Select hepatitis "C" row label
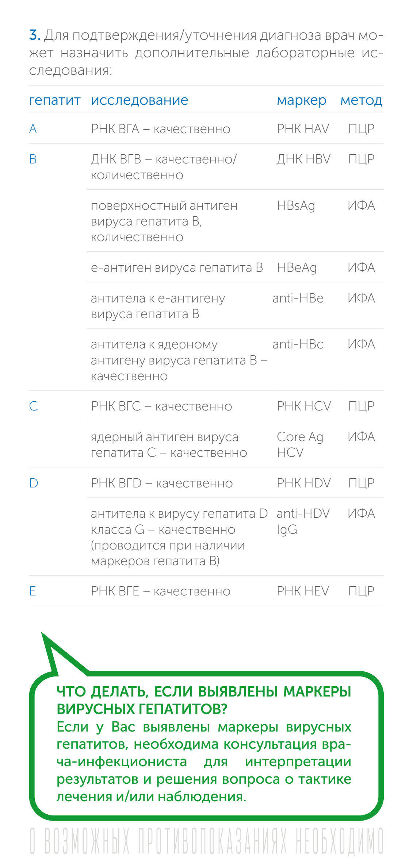This screenshot has width=413, height=868. click(34, 406)
